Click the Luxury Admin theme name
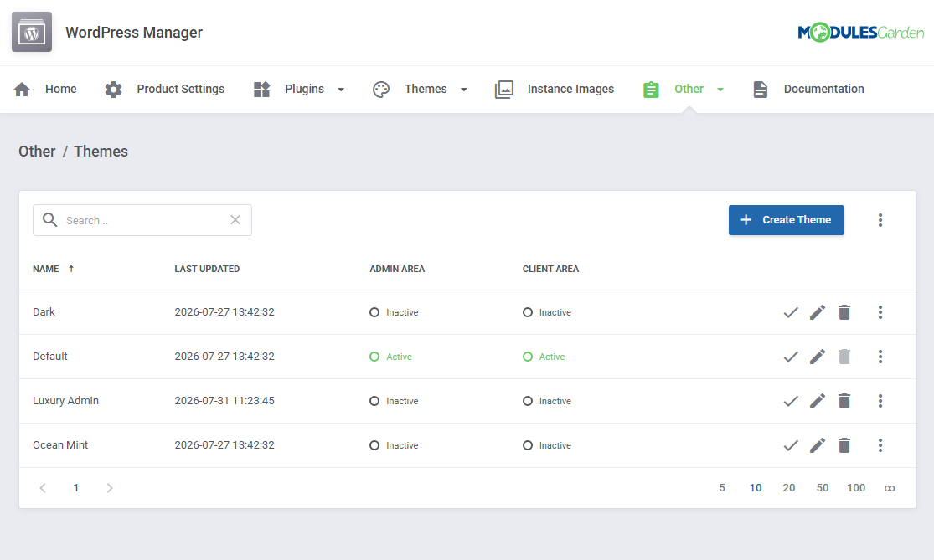Image resolution: width=934 pixels, height=560 pixels. coord(65,401)
